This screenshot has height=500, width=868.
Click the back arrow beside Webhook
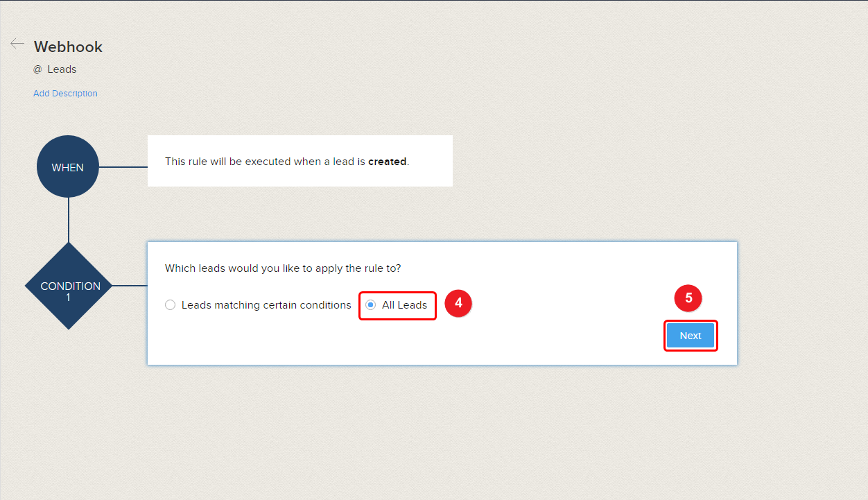click(x=17, y=44)
